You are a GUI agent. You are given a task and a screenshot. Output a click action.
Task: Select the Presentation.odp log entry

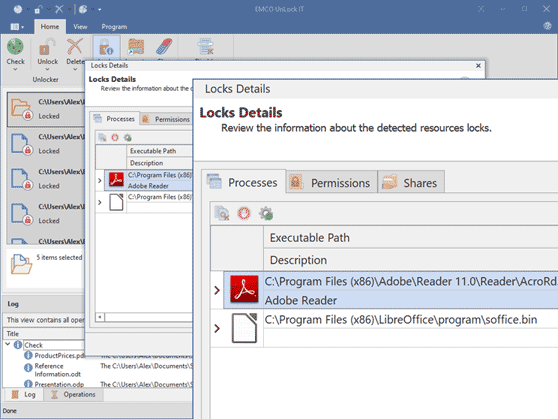59,384
